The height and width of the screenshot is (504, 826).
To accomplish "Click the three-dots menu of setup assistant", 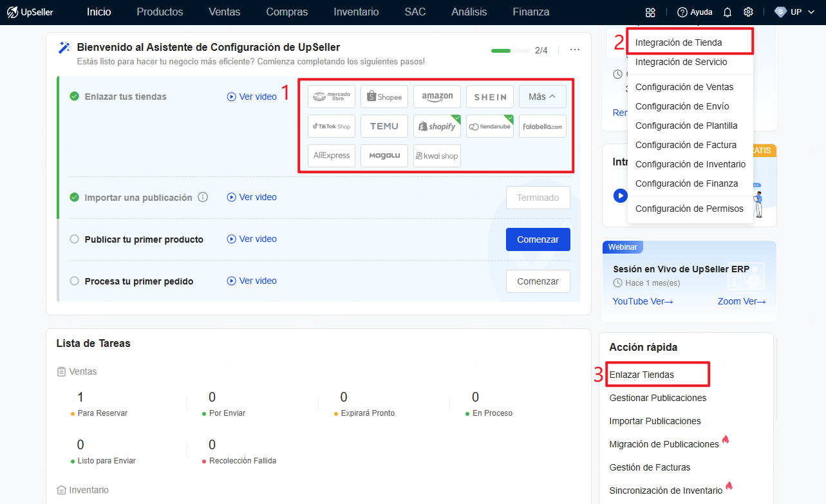I will [x=575, y=50].
